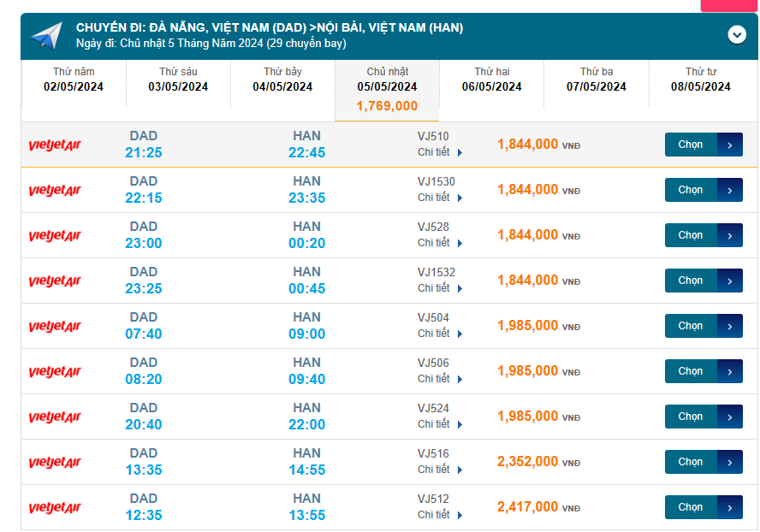The height and width of the screenshot is (532, 760).
Task: Switch to Thứ năm 02/05/2024 date tab
Action: 74,80
